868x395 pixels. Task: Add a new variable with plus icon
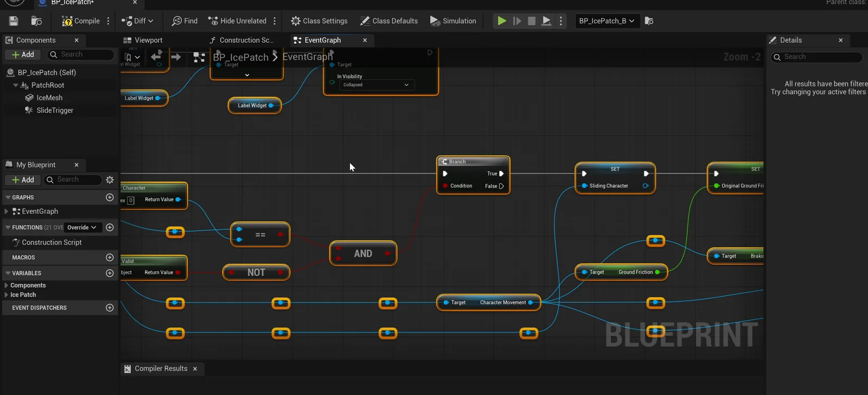(110, 274)
